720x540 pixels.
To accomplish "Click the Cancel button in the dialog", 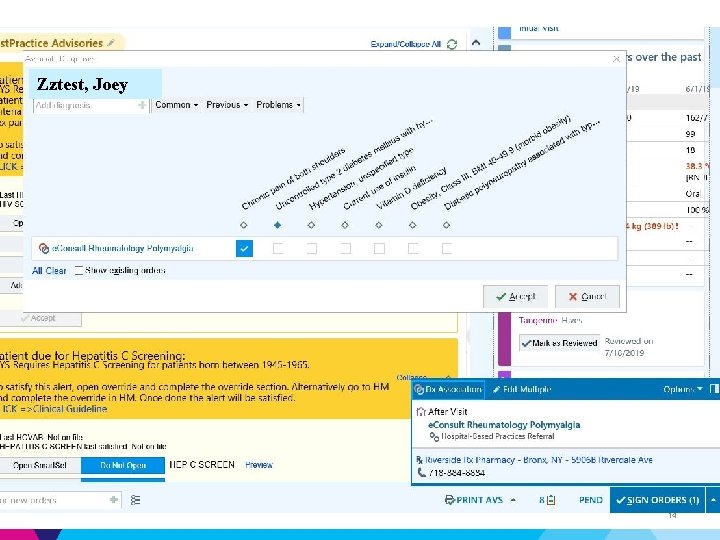I will pyautogui.click(x=587, y=297).
